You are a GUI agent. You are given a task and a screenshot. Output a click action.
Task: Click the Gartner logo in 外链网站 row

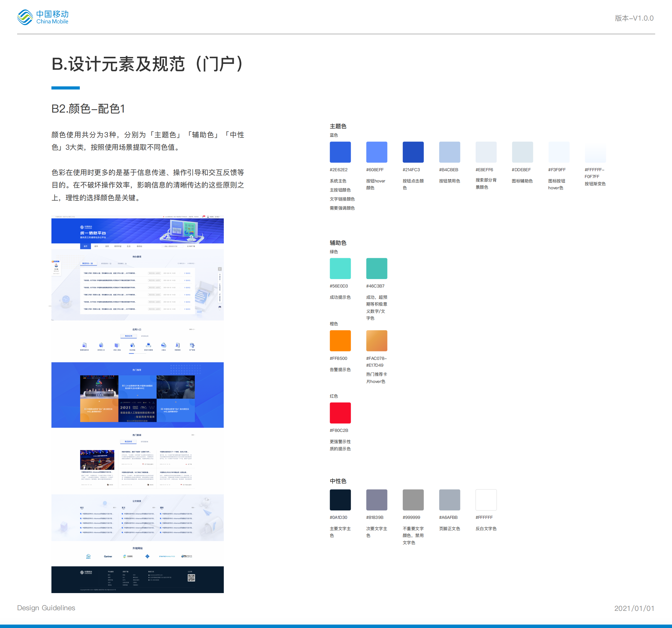tap(108, 556)
